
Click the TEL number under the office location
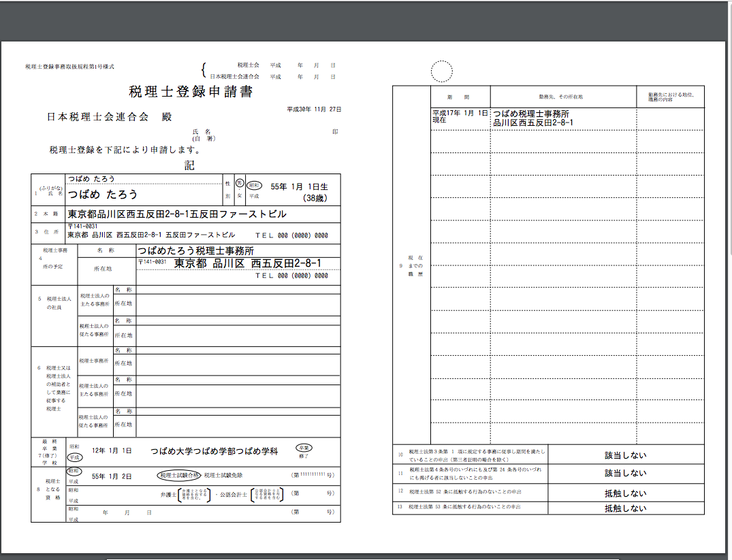coord(291,276)
